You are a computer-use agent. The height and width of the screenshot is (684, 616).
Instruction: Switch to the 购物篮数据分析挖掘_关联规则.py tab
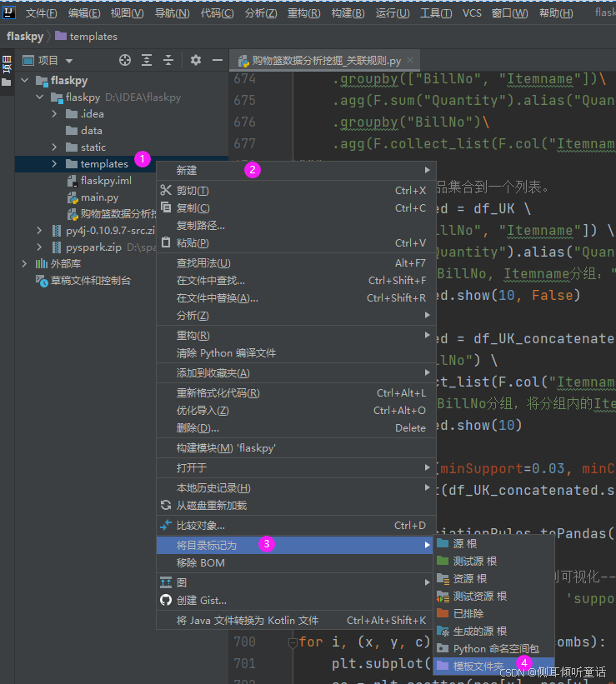[326, 61]
